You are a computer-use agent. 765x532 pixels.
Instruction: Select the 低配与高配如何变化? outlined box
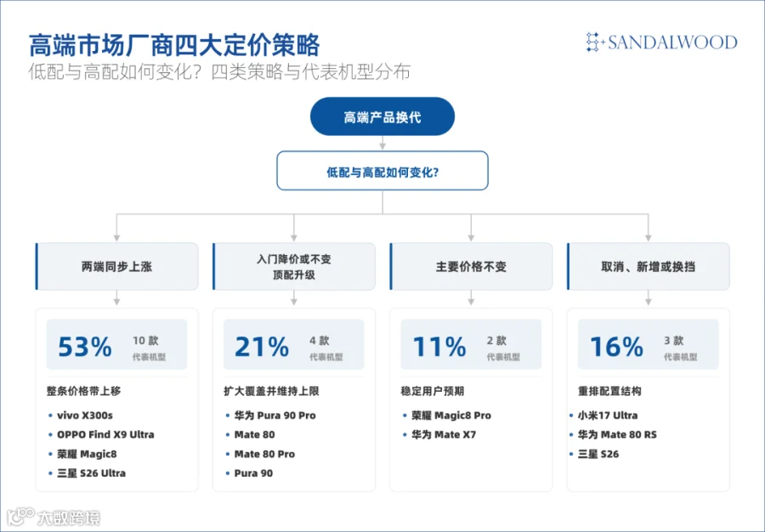tap(382, 171)
